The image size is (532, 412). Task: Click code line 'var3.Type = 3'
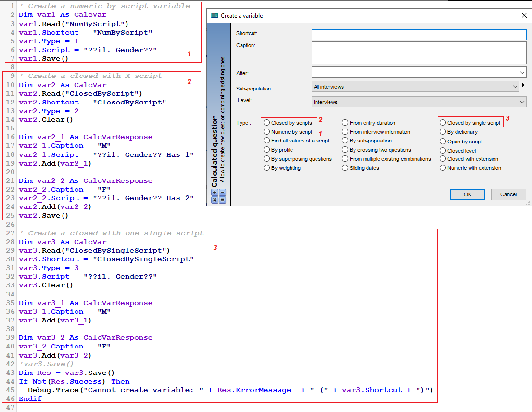pos(49,268)
